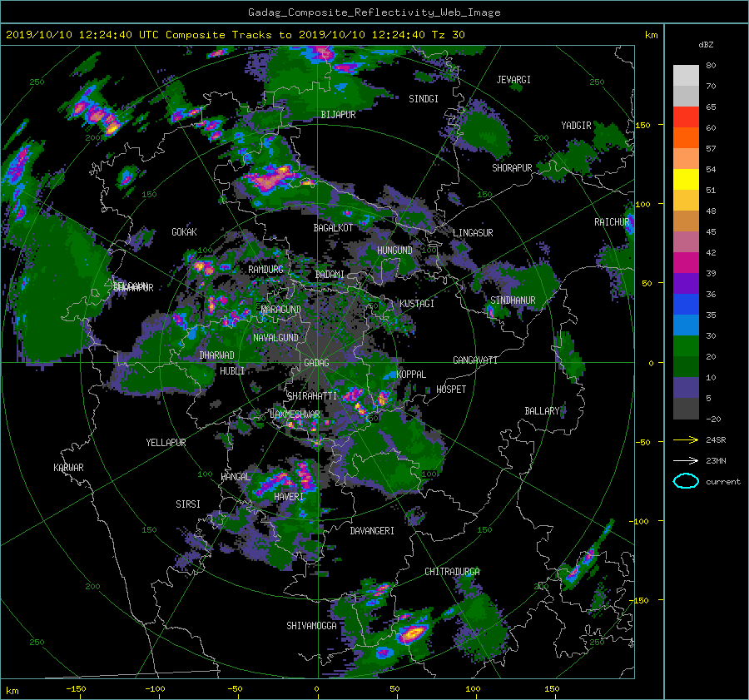Screen dimensions: 749x700
Task: Click the DAVANGERI city label
Action: click(372, 531)
